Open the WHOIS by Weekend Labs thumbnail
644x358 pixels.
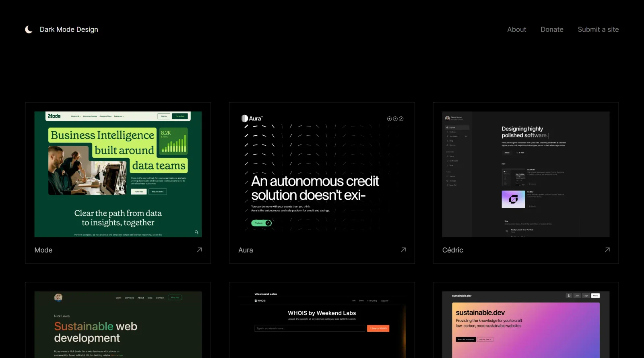point(322,325)
